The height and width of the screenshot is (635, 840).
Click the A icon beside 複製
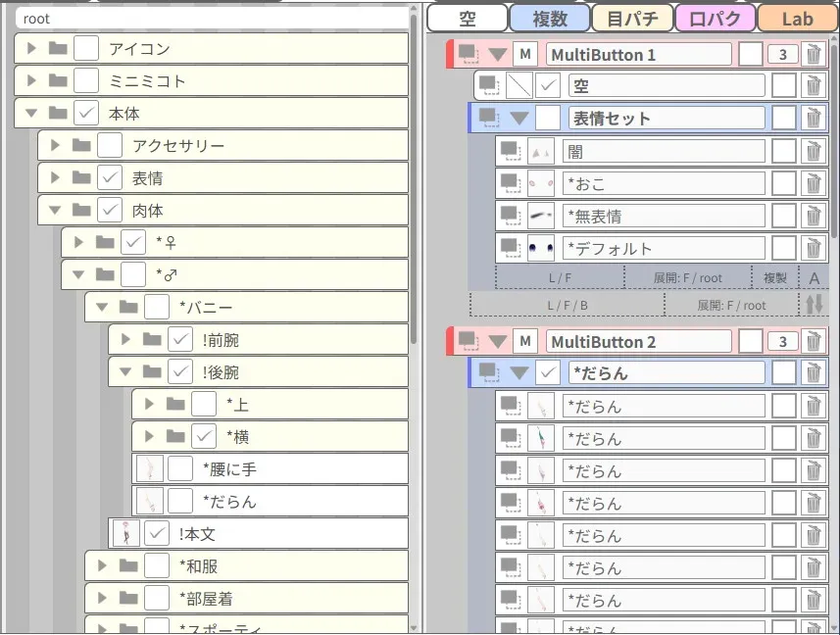point(815,278)
